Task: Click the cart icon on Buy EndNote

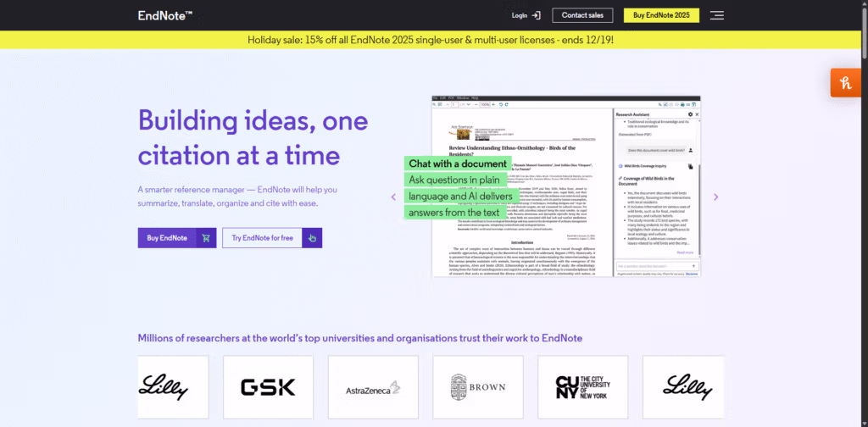Action: 206,238
